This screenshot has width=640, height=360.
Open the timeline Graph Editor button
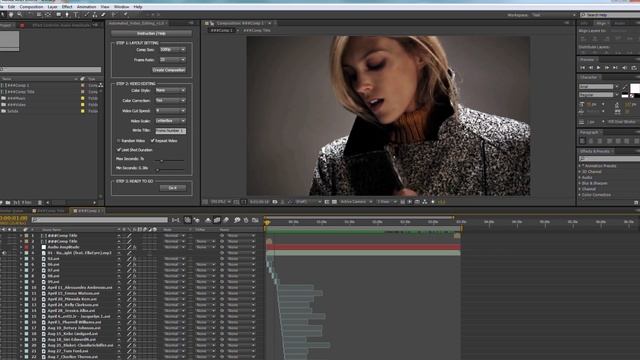[x=255, y=220]
